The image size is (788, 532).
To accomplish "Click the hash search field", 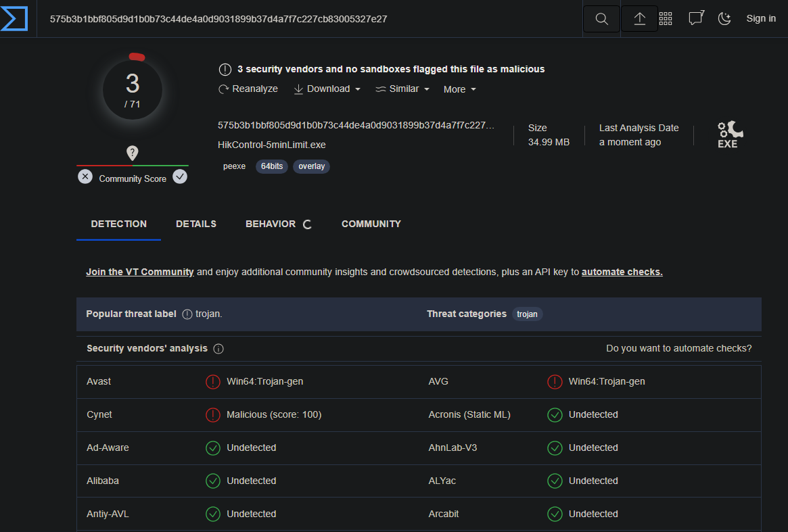I will pos(309,19).
